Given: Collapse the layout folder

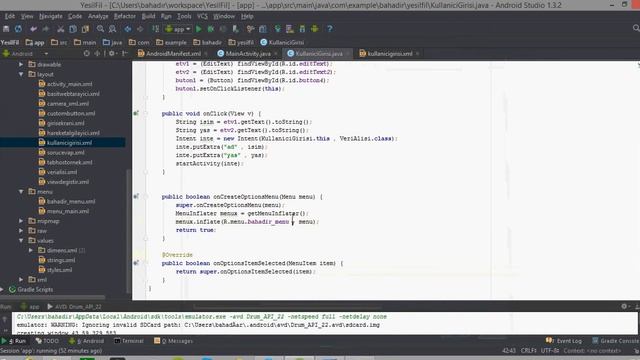Looking at the screenshot, I should click(21, 74).
